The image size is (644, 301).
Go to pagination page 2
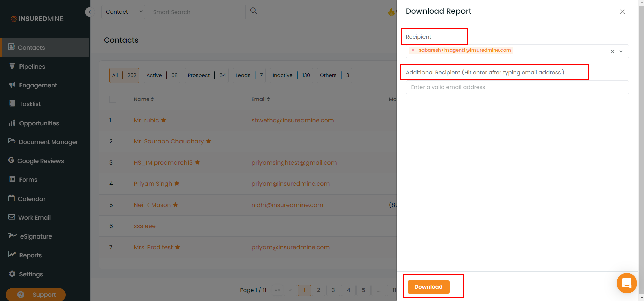coord(319,290)
